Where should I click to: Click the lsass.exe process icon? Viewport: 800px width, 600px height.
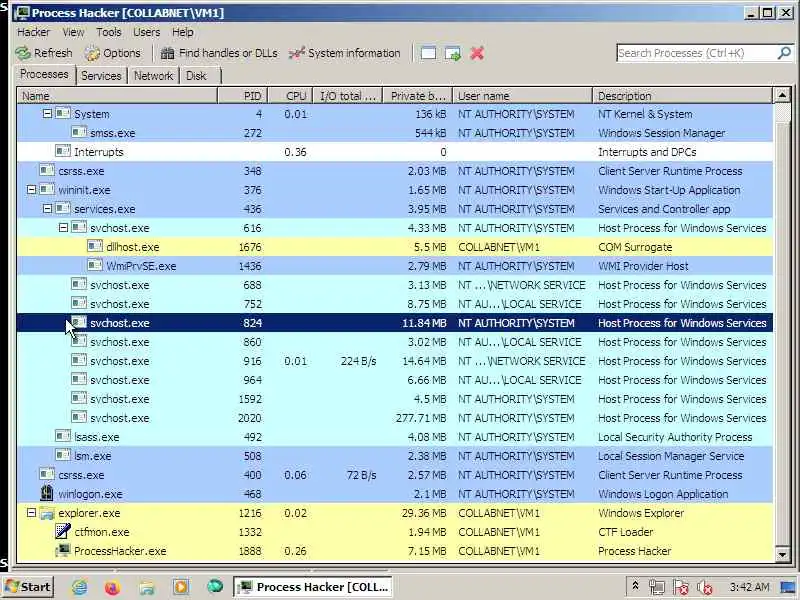(63, 436)
